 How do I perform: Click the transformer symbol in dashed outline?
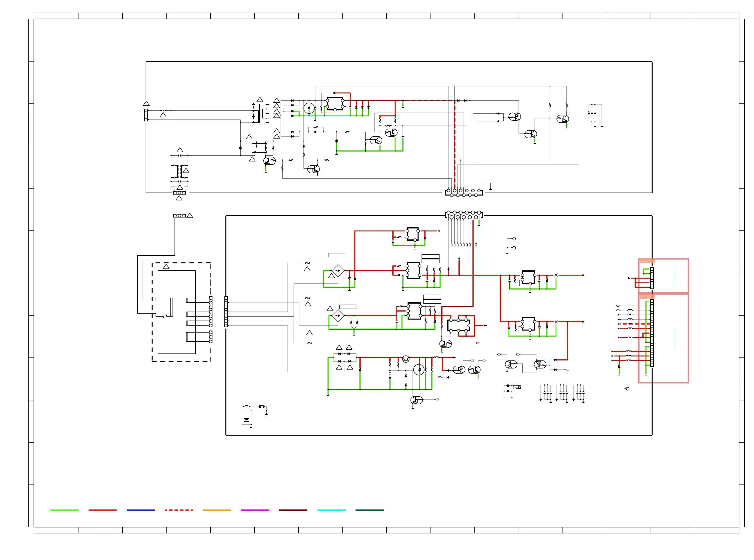click(260, 114)
